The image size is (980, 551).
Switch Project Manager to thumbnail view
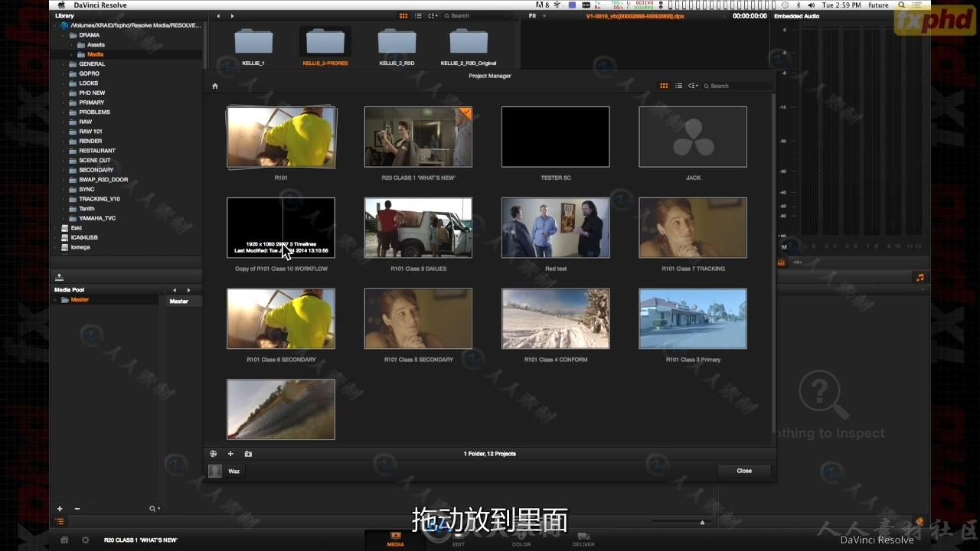click(x=664, y=86)
